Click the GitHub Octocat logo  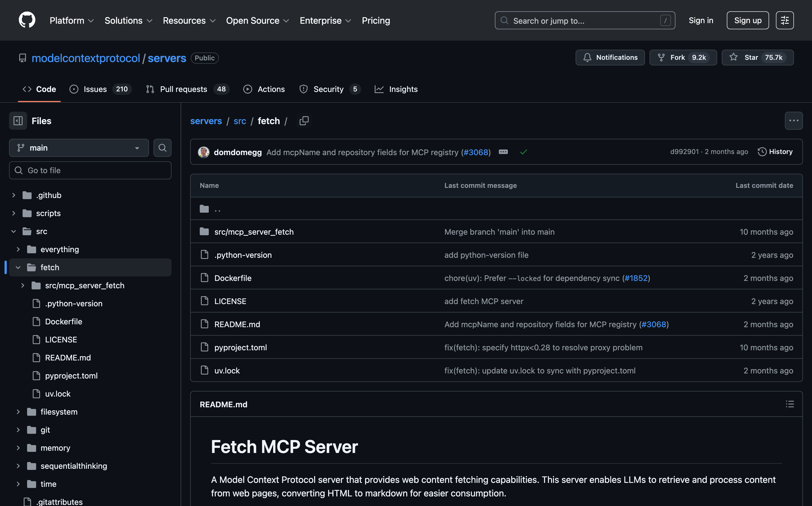[x=27, y=20]
